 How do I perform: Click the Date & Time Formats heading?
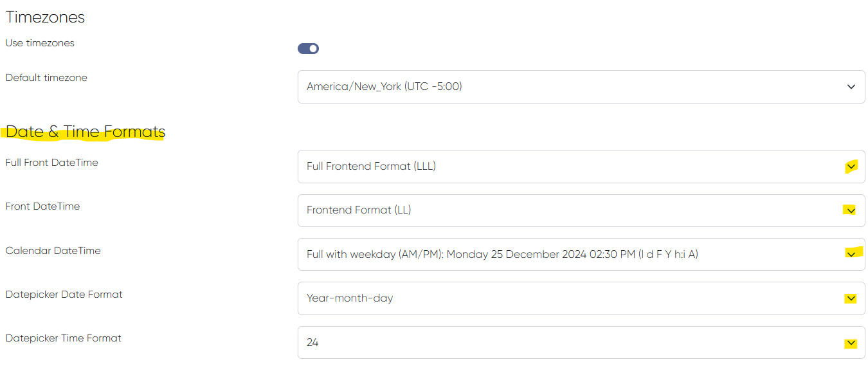point(86,132)
